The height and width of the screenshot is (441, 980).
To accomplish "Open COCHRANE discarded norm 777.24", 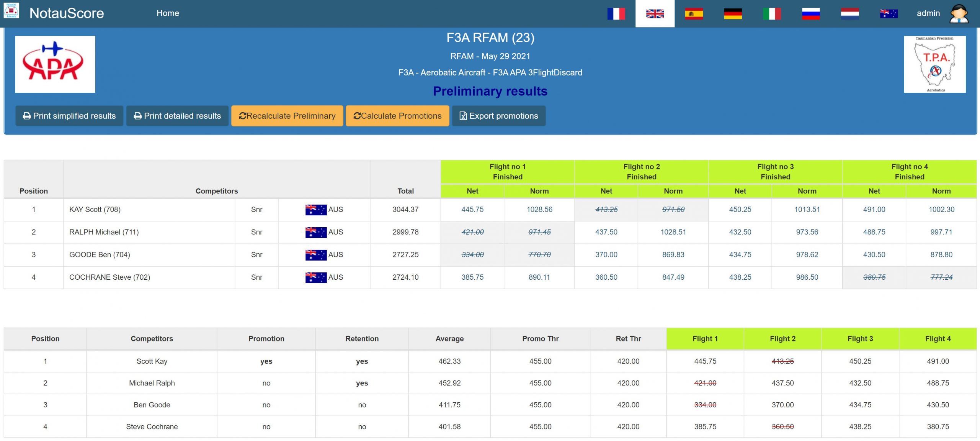I will [x=941, y=277].
